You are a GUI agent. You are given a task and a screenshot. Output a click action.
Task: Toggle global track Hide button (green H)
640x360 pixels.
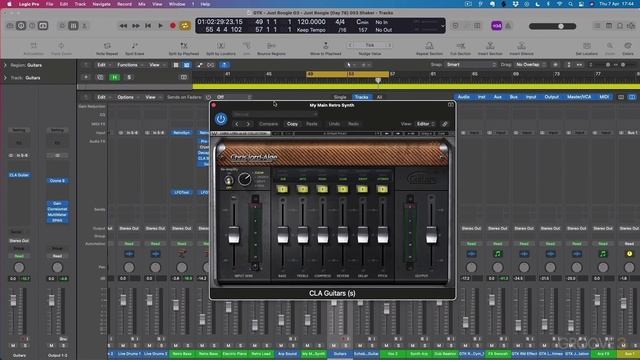tap(115, 77)
